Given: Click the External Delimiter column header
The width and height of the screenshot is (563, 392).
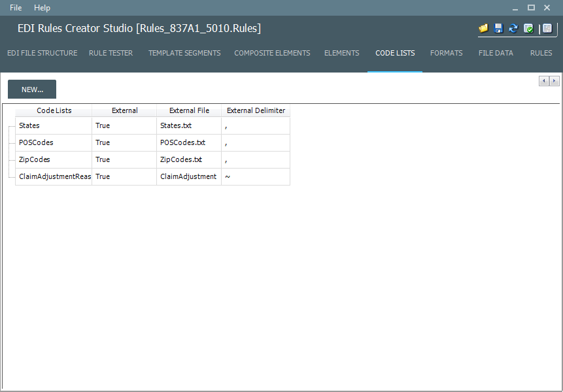Looking at the screenshot, I should coord(256,110).
